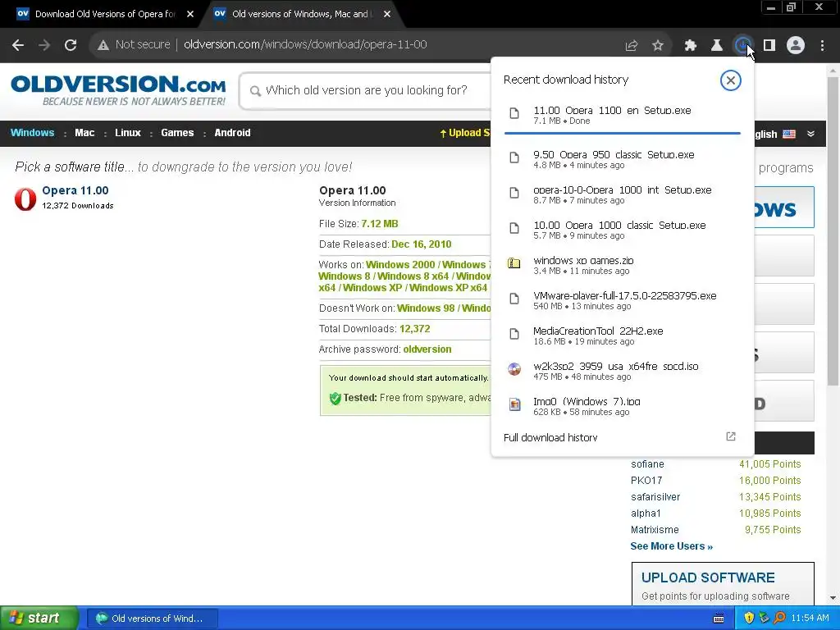The height and width of the screenshot is (630, 840).
Task: Close the Recent download history popup
Action: [x=730, y=80]
